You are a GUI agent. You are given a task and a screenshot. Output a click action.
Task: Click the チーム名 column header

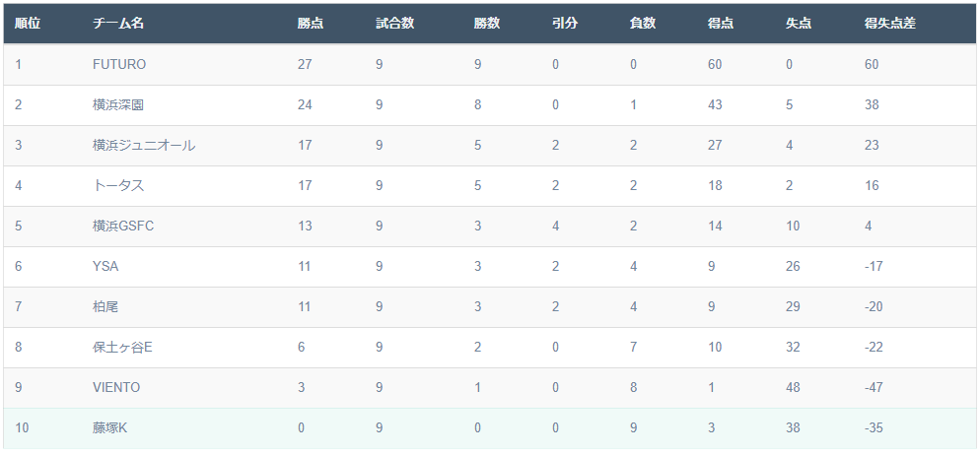click(118, 23)
